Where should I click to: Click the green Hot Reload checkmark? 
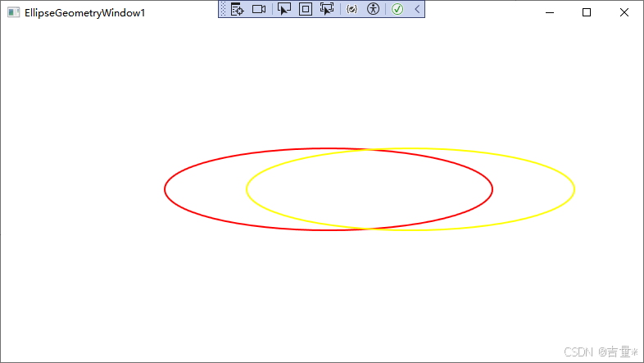pos(397,9)
